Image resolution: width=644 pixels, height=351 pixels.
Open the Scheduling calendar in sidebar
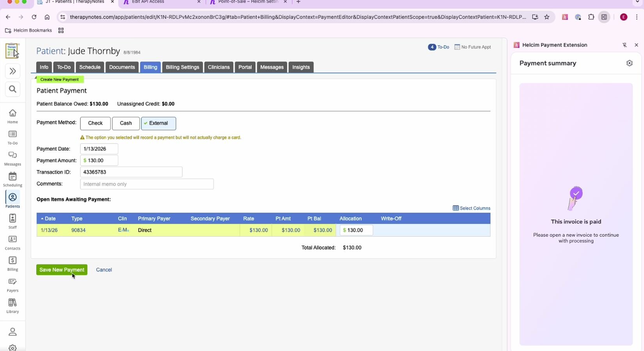[x=12, y=179]
